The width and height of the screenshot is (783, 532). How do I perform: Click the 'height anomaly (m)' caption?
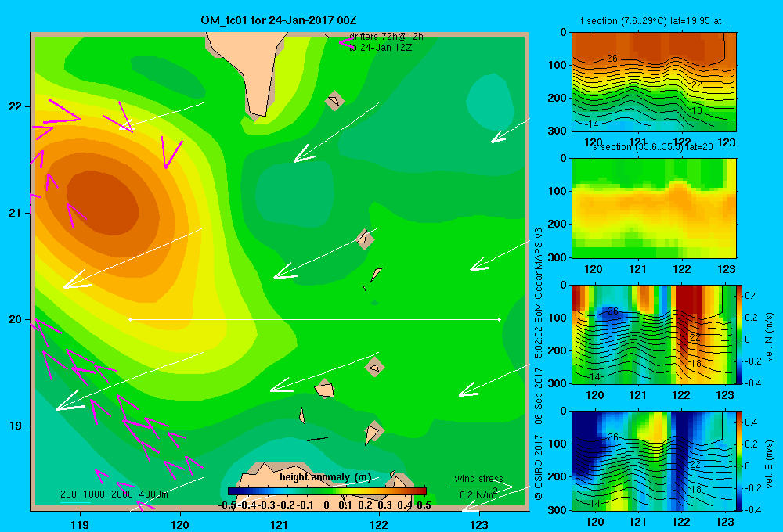click(x=325, y=477)
